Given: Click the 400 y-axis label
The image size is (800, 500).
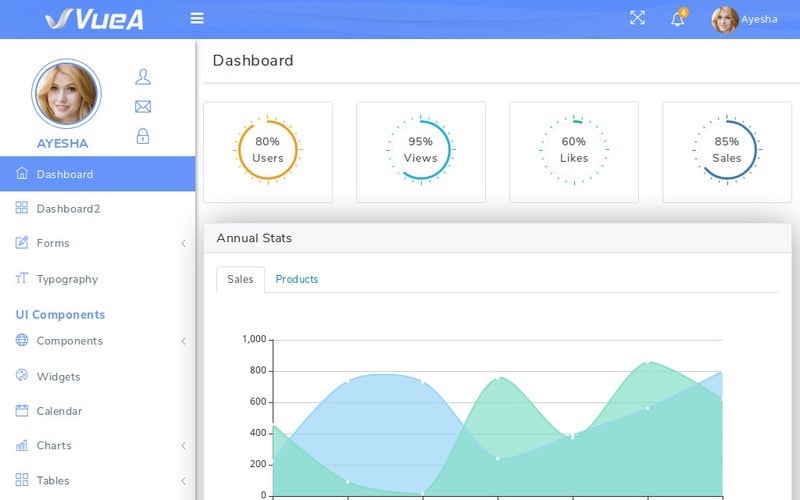Looking at the screenshot, I should pyautogui.click(x=258, y=433).
